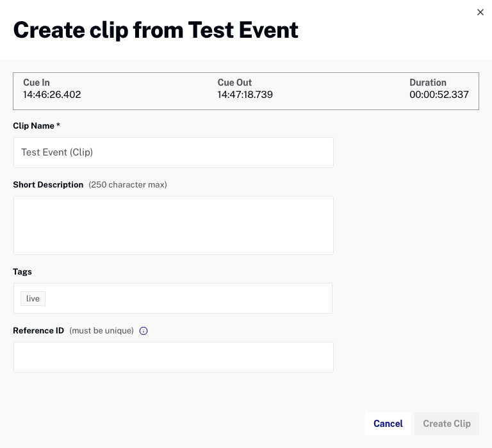The height and width of the screenshot is (448, 492).
Task: Click the "Create clip from Test Event" heading
Action: click(x=156, y=30)
